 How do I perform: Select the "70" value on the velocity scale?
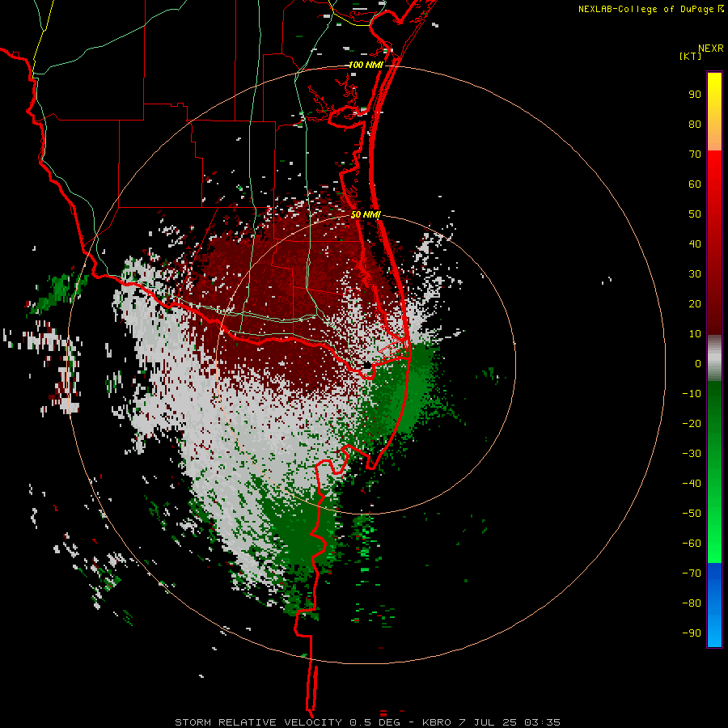[695, 154]
